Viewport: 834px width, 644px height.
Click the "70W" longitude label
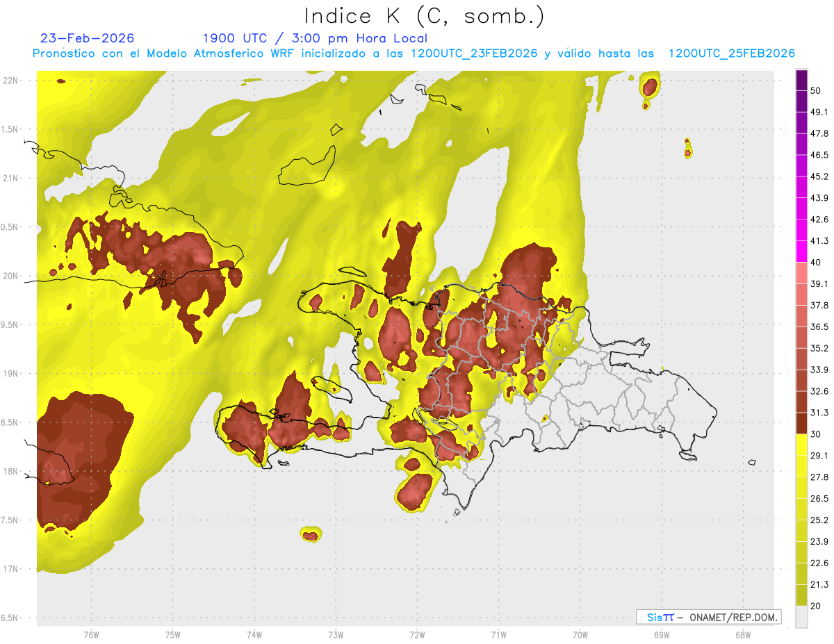tap(580, 635)
